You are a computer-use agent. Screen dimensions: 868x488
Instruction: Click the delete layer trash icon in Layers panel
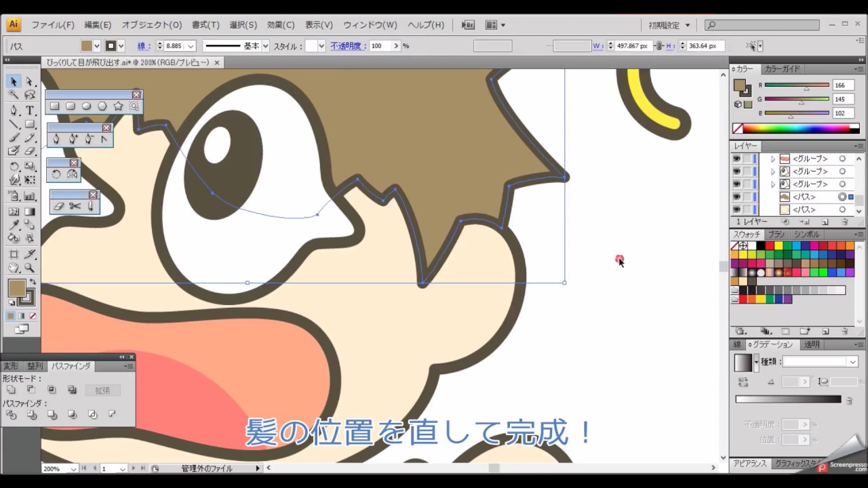(844, 222)
